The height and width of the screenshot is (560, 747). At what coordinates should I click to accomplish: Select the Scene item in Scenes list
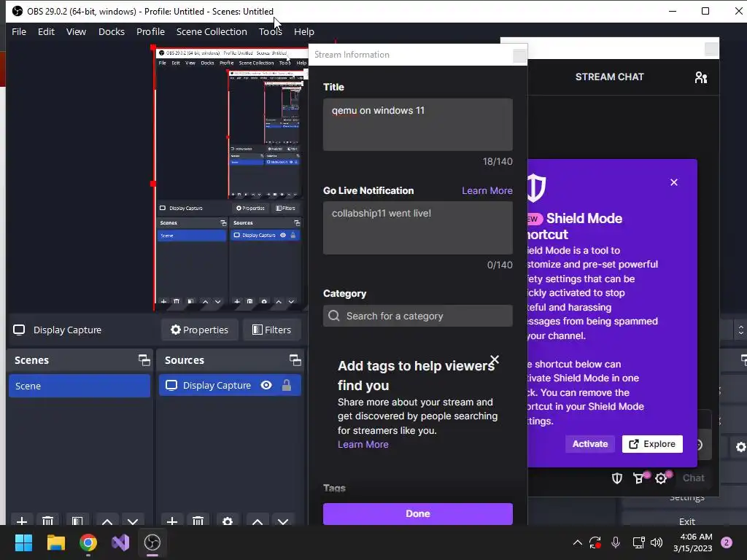tap(79, 386)
